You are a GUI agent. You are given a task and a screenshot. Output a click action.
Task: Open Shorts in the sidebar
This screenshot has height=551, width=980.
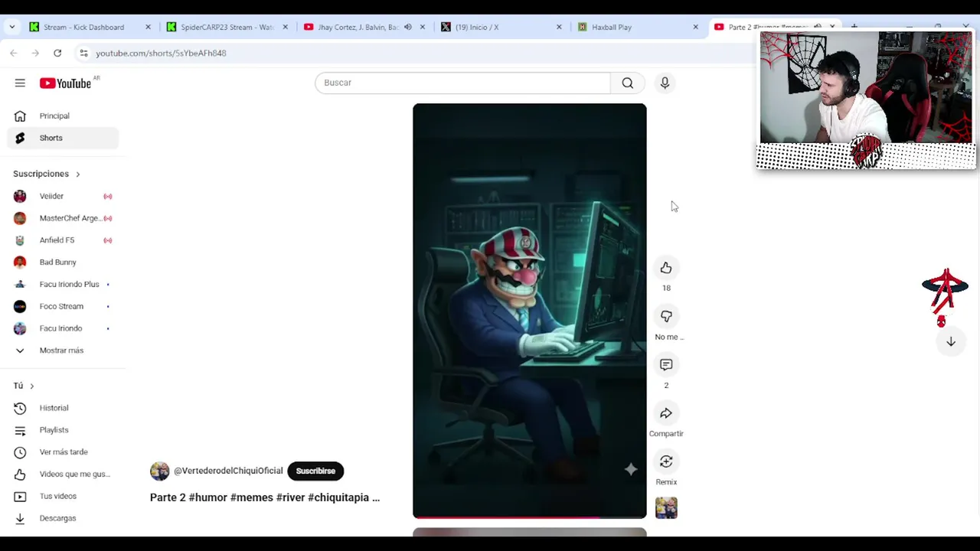pos(63,138)
